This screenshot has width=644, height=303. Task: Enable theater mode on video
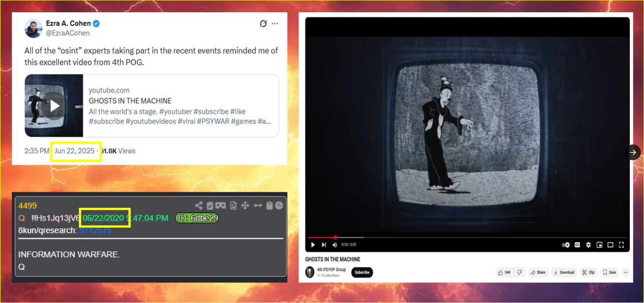(x=610, y=245)
